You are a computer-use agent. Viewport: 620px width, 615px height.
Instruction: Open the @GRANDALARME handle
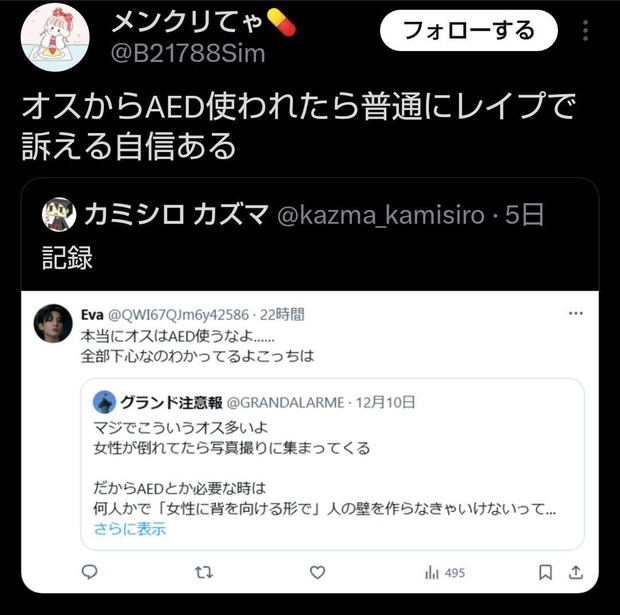click(x=285, y=403)
